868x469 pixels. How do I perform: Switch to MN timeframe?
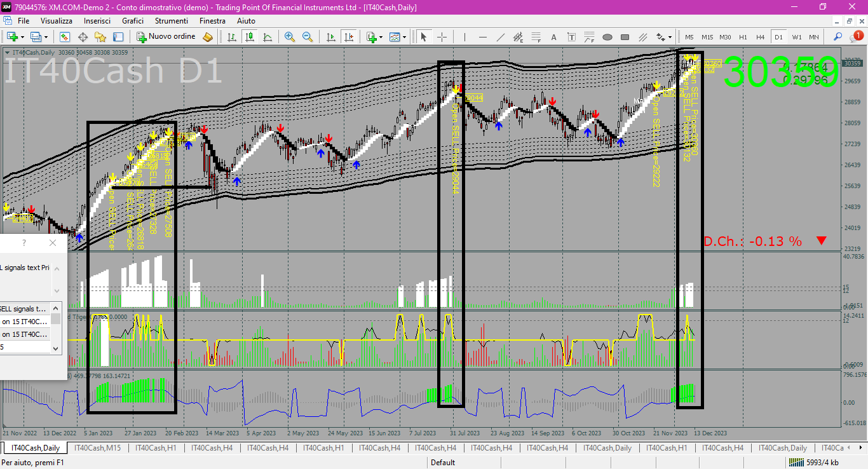coord(814,37)
